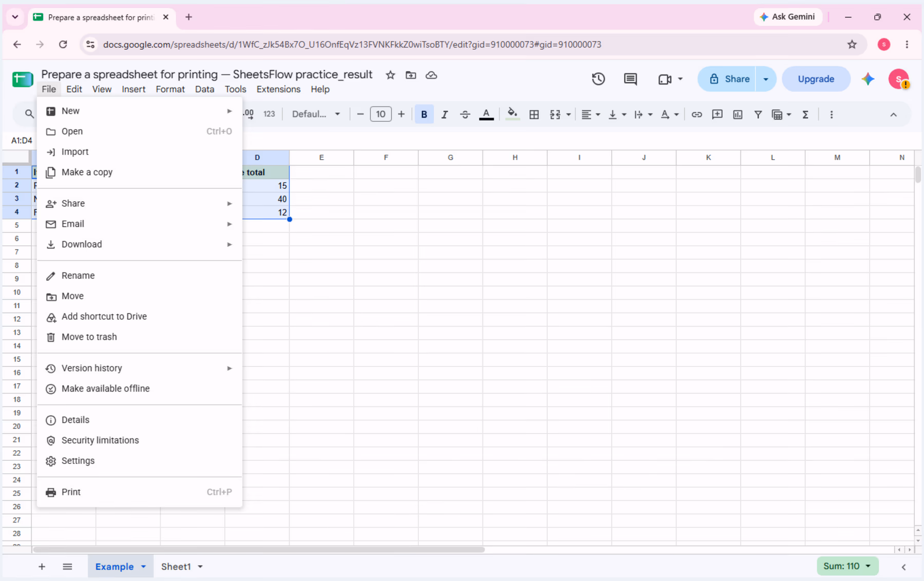The height and width of the screenshot is (581, 924).
Task: Click the merge cells icon
Action: click(x=555, y=114)
